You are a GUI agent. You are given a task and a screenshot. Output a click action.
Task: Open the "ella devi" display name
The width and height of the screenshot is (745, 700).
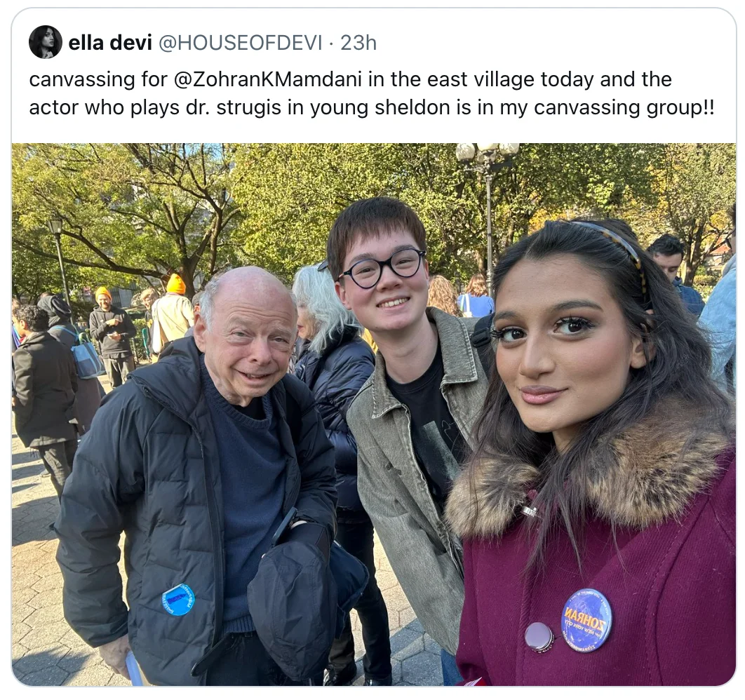click(x=109, y=43)
